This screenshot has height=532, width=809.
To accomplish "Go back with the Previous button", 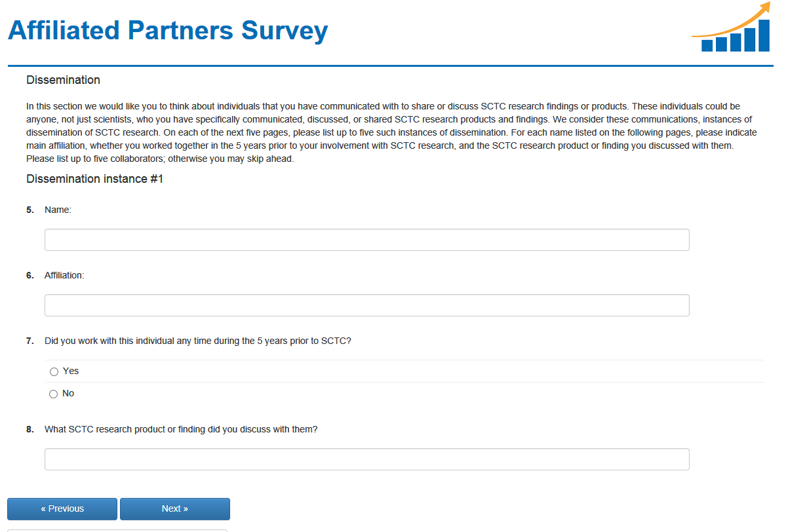I will 62,508.
